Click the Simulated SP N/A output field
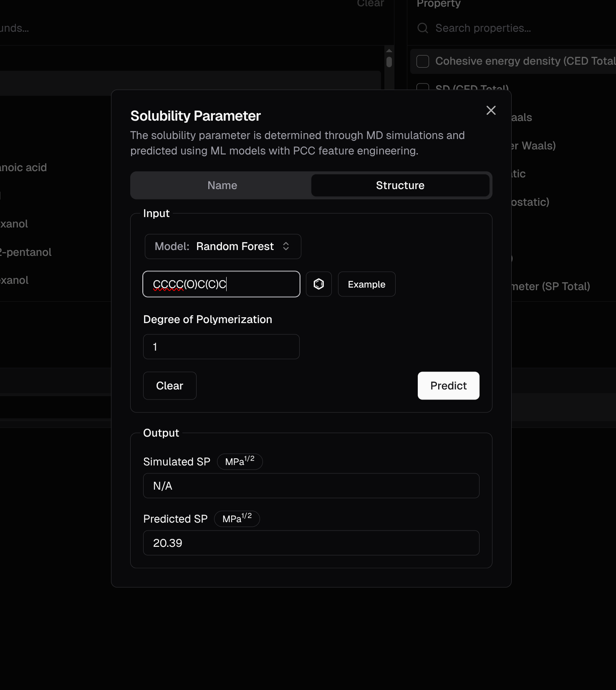Image resolution: width=616 pixels, height=690 pixels. (x=311, y=486)
